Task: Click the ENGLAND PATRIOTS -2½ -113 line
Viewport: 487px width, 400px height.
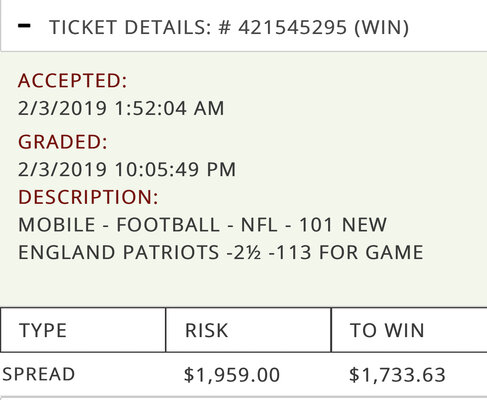Action: click(221, 252)
